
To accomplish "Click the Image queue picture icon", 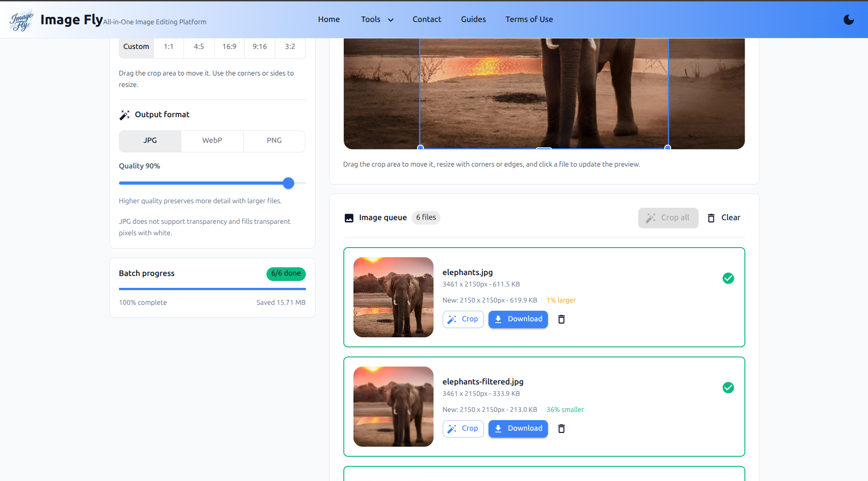I will coord(349,218).
